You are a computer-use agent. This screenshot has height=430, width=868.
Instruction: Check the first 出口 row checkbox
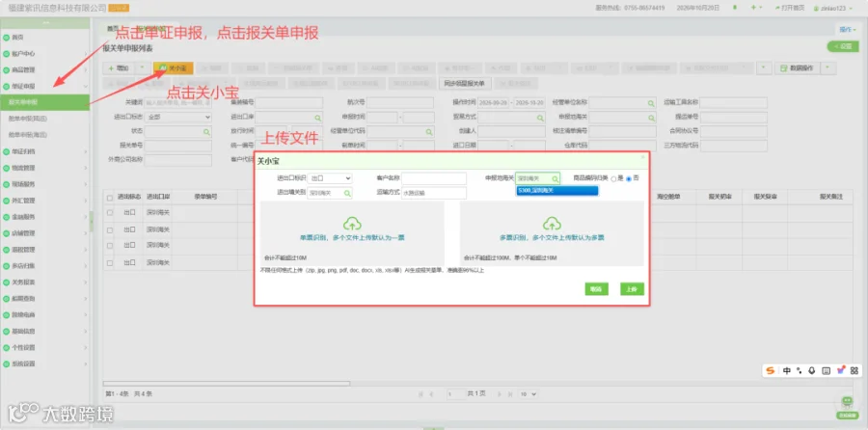click(x=110, y=212)
